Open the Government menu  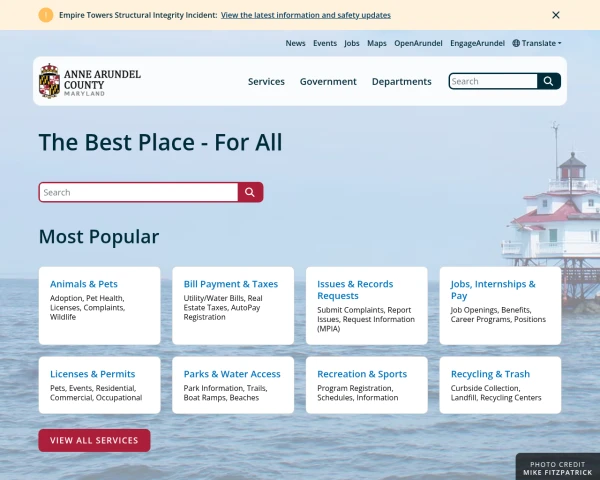pos(328,82)
